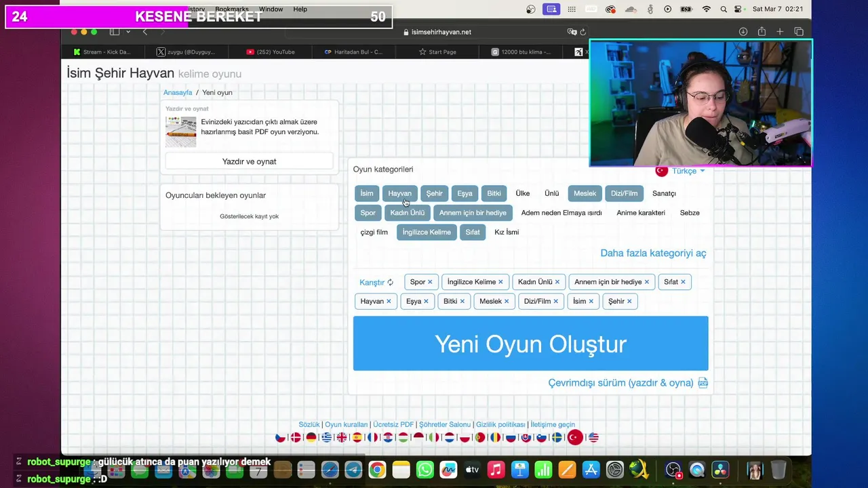This screenshot has width=868, height=488.
Task: Open the Oyun kuralları link
Action: tap(346, 424)
